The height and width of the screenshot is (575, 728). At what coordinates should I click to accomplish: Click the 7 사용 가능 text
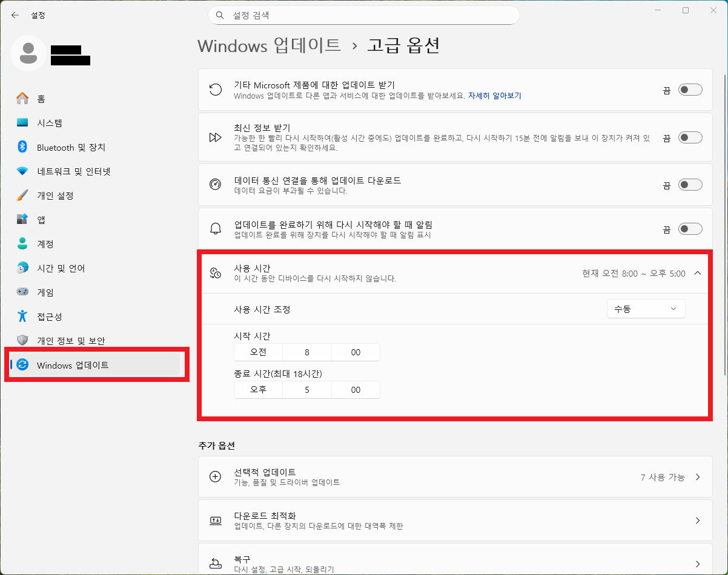coord(663,477)
